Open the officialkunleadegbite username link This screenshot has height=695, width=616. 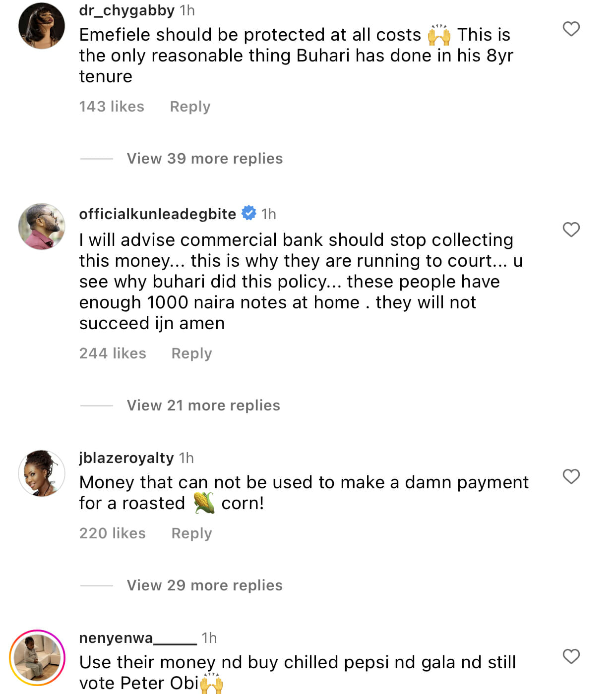click(157, 214)
